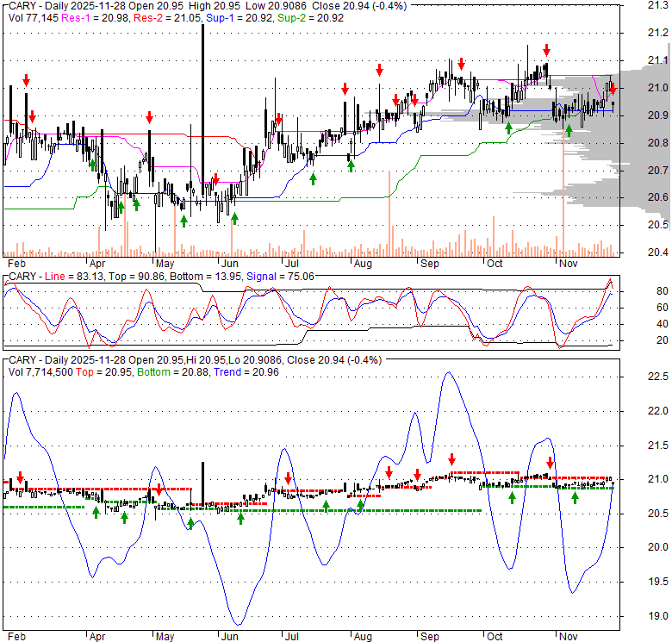672x642 pixels.
Task: Click the red arrow above mid-August price bars
Action: point(379,70)
